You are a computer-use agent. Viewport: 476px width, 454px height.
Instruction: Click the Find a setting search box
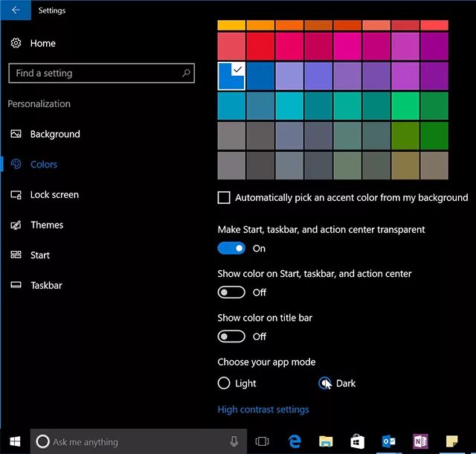(101, 73)
